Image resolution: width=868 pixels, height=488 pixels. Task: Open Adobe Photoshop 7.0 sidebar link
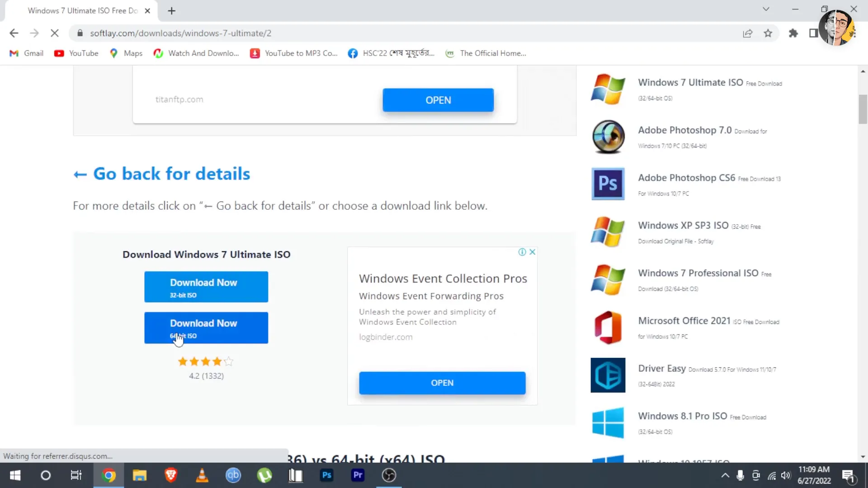tap(684, 130)
